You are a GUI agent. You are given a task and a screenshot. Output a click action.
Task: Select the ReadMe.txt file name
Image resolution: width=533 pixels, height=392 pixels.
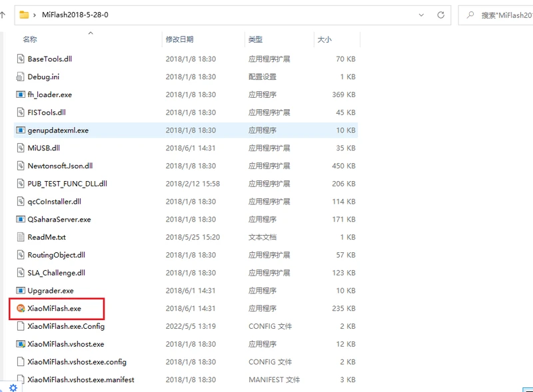[47, 237]
